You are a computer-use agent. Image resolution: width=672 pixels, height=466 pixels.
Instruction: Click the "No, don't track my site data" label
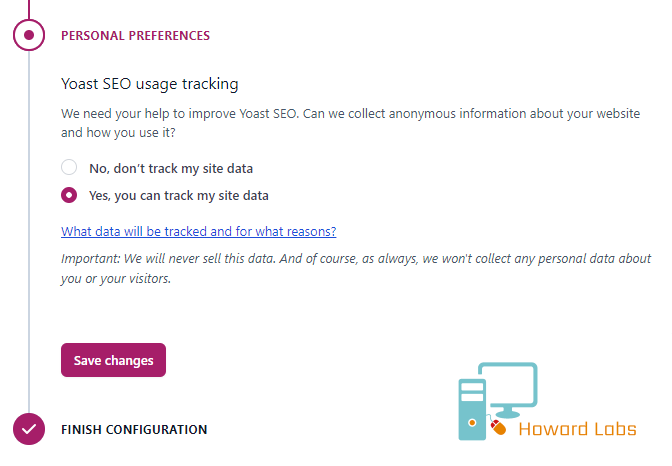[x=171, y=168]
